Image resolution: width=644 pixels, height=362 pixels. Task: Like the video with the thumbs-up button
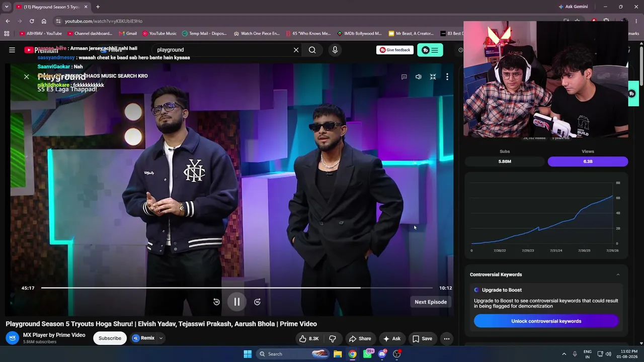point(308,338)
